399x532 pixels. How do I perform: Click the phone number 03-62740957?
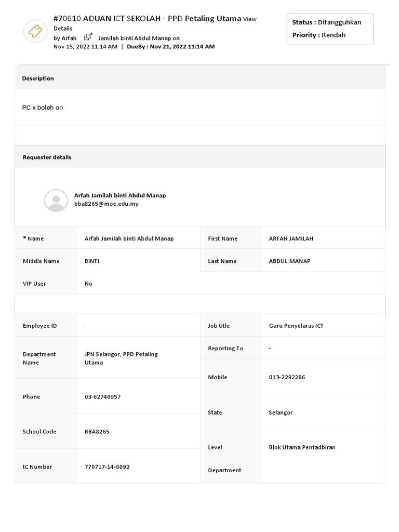click(102, 397)
